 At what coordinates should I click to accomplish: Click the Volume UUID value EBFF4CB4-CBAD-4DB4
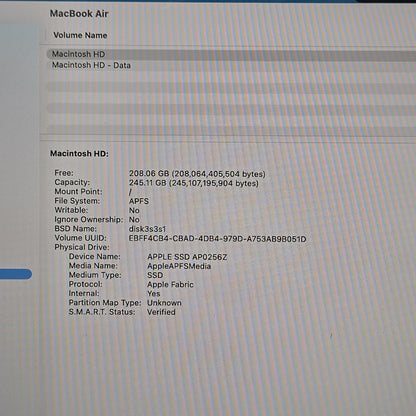(217, 239)
